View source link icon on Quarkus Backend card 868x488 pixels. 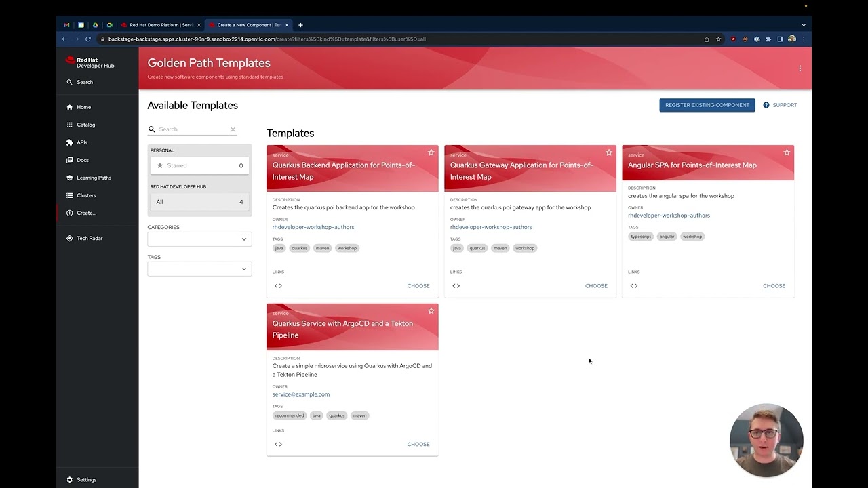[278, 285]
